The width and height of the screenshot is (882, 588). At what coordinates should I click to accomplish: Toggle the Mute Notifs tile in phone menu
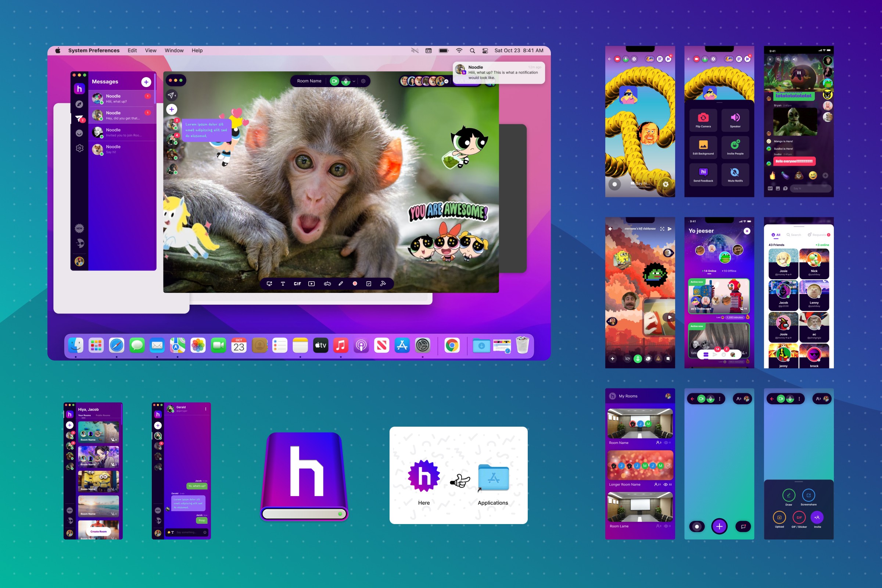click(735, 174)
